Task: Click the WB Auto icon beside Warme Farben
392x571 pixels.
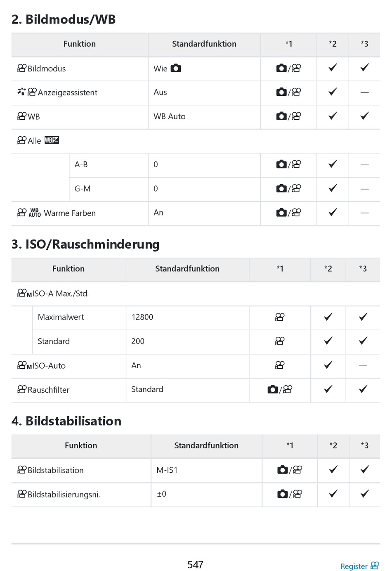Action: (x=35, y=213)
